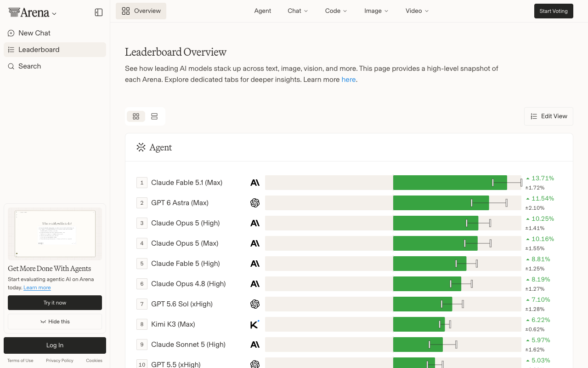Viewport: 588px width, 368px height.
Task: Start a New Chat
Action: [55, 33]
